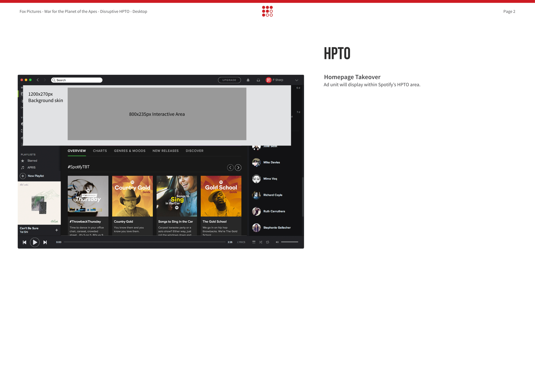This screenshot has height=392, width=535.
Task: Open the GENRES & MOODS tab
Action: pos(130,151)
